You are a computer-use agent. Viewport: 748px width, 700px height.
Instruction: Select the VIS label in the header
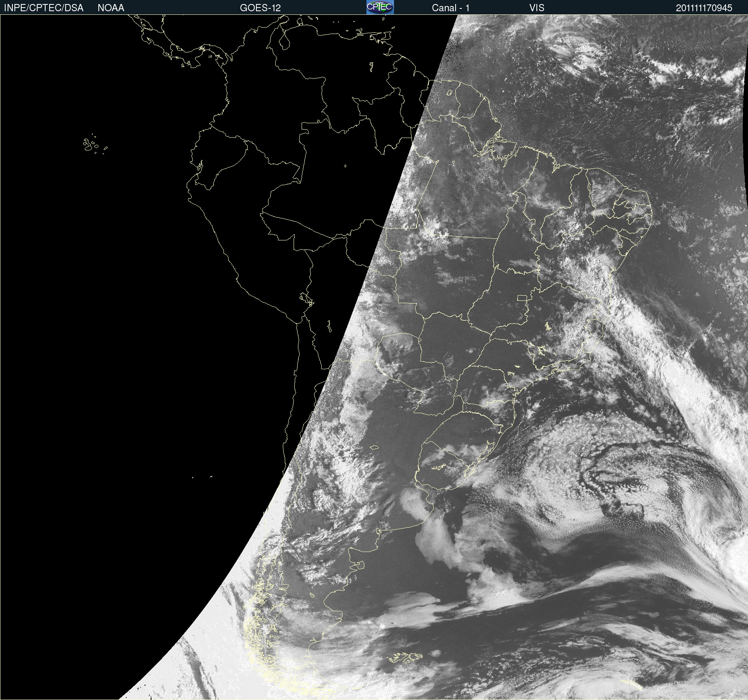pyautogui.click(x=537, y=8)
